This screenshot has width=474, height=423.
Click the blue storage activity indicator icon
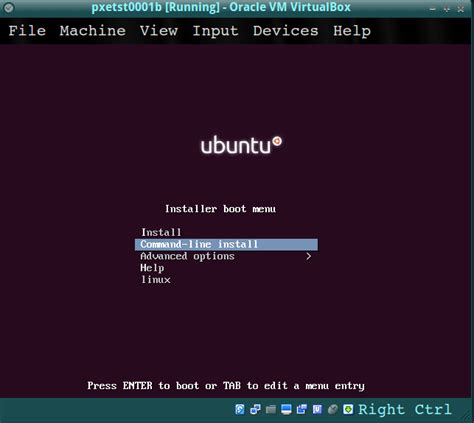click(x=240, y=409)
